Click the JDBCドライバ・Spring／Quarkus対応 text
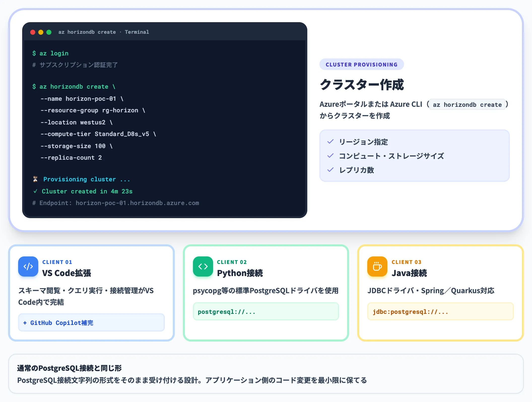This screenshot has height=402, width=532. [431, 290]
